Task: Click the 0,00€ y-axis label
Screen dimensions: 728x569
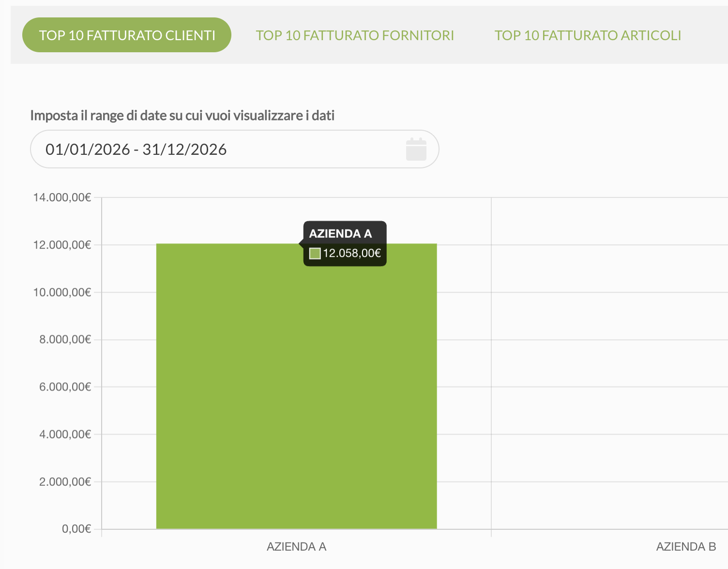Action: tap(76, 529)
